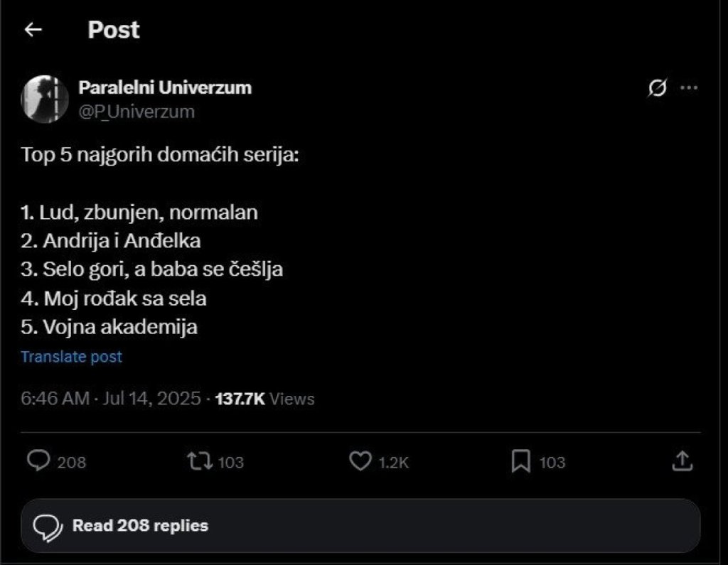Click the 208 replies count
728x565 pixels.
click(x=71, y=462)
